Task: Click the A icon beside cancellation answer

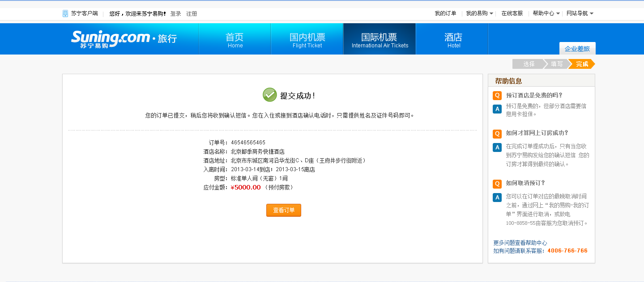Action: tap(497, 197)
